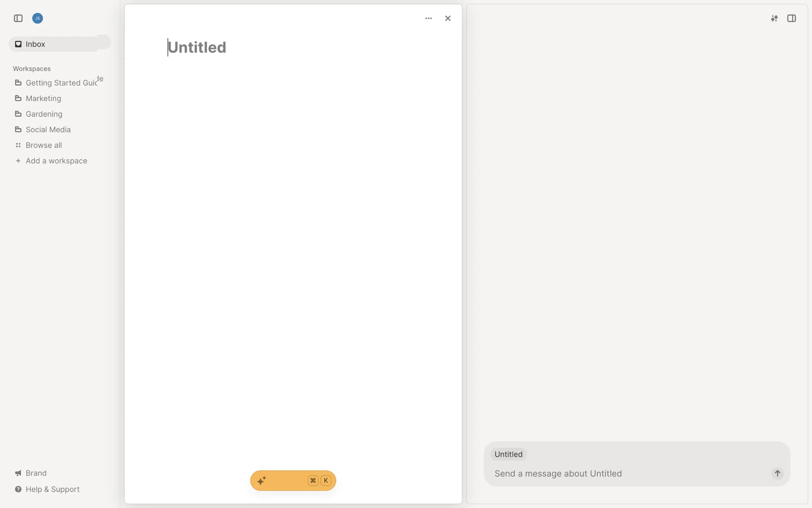
Task: Click the AI sparkles icon top right
Action: [x=774, y=18]
